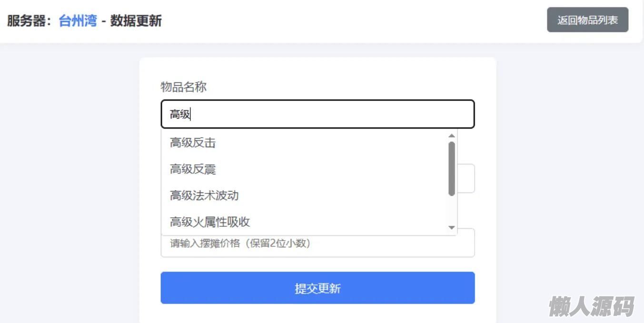Click the suggestion list scroll-up arrow
Screen dimensions: 644x323
click(x=452, y=136)
